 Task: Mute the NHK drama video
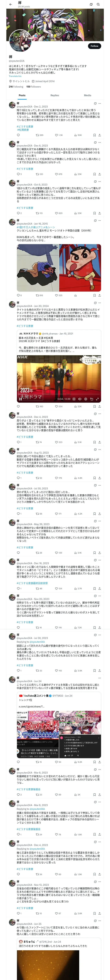80,399
